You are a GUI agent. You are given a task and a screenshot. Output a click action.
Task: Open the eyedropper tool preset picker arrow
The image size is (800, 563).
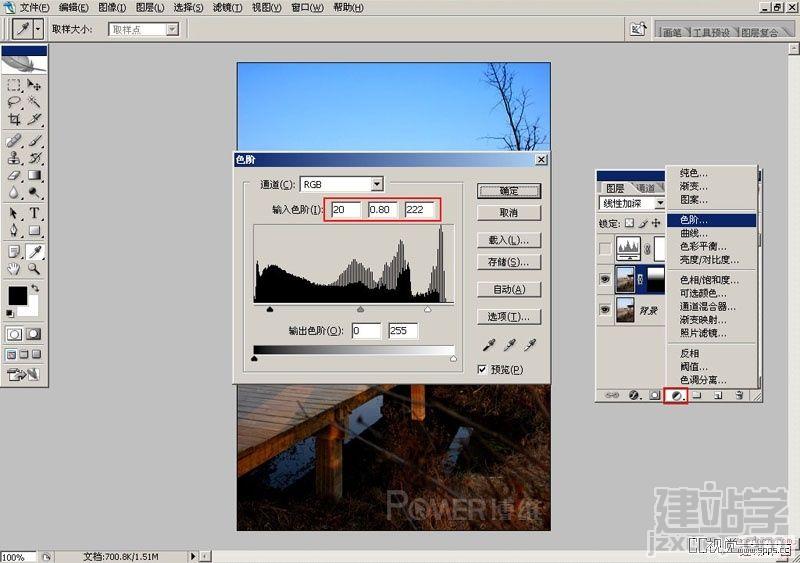37,29
